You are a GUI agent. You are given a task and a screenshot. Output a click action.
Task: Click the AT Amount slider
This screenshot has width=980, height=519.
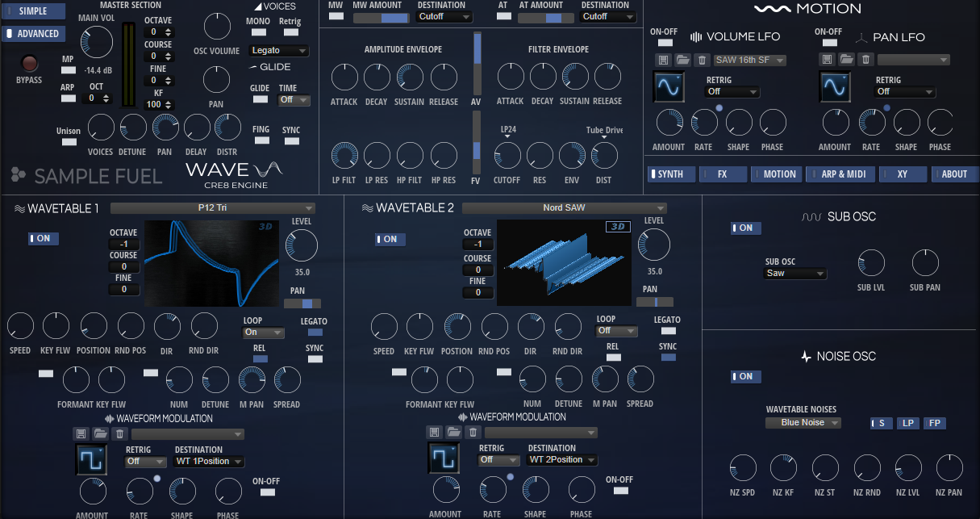[546, 17]
